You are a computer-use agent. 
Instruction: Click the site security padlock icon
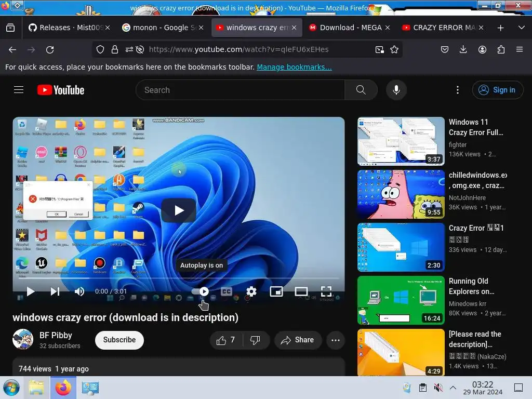point(115,49)
